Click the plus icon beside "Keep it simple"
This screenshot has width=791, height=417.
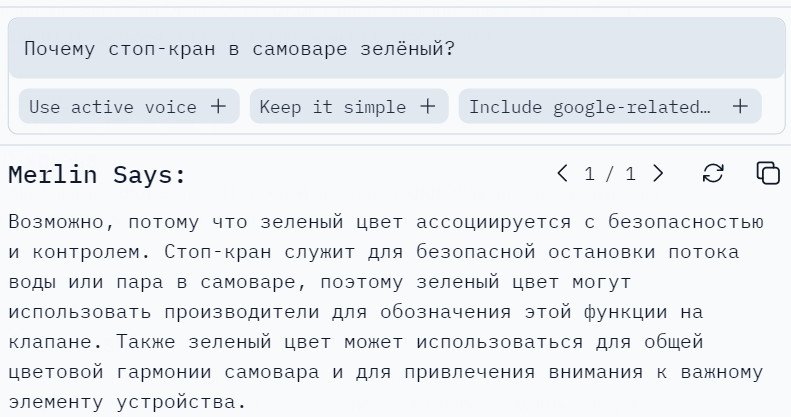(428, 106)
